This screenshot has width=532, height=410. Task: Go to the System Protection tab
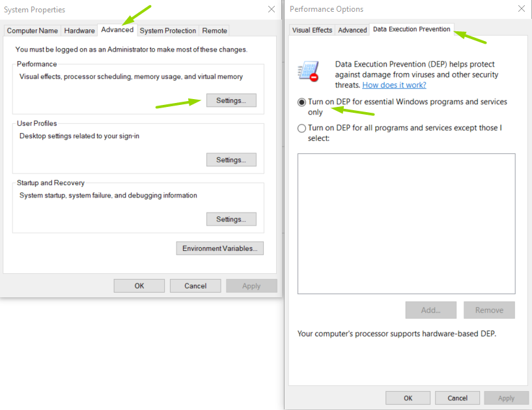tap(167, 31)
